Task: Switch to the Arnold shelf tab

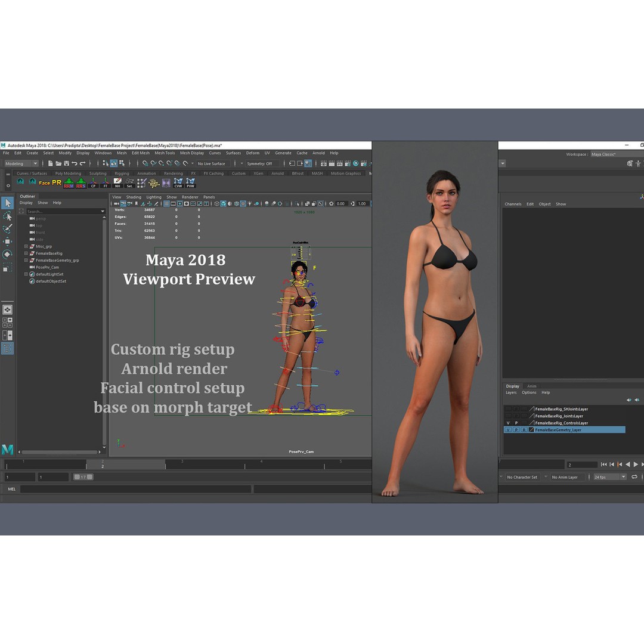Action: click(278, 174)
